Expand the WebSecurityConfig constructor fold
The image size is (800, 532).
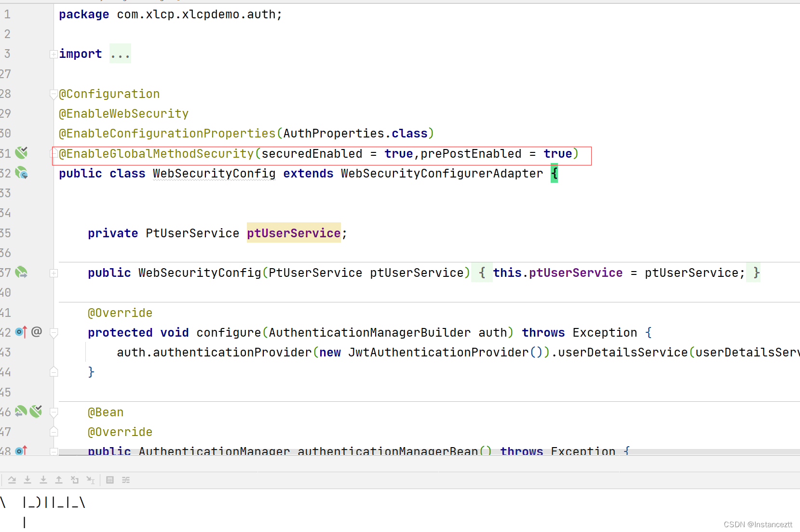coord(54,273)
